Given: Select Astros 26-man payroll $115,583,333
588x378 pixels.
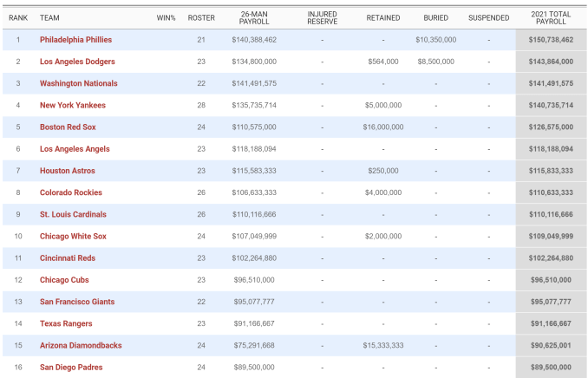Looking at the screenshot, I should coord(254,171).
